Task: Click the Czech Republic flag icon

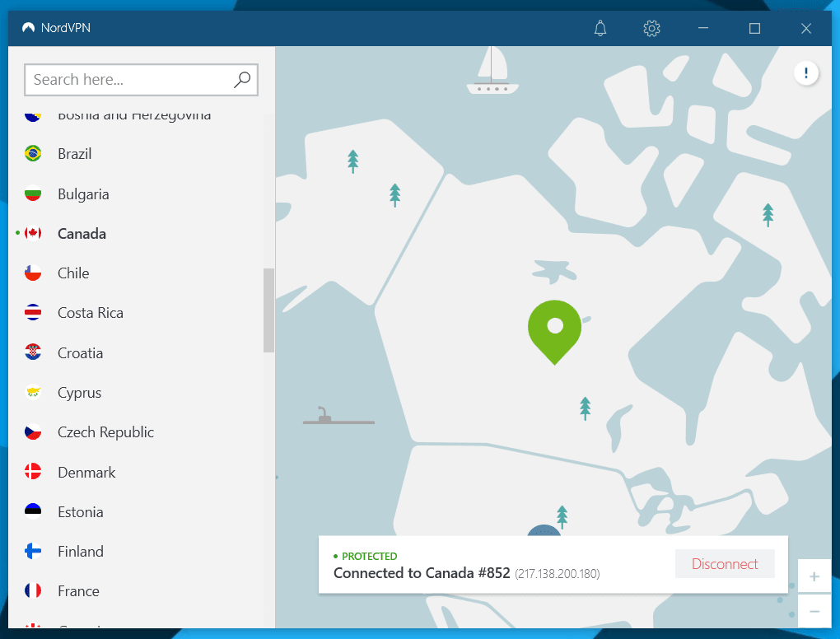Action: [33, 431]
